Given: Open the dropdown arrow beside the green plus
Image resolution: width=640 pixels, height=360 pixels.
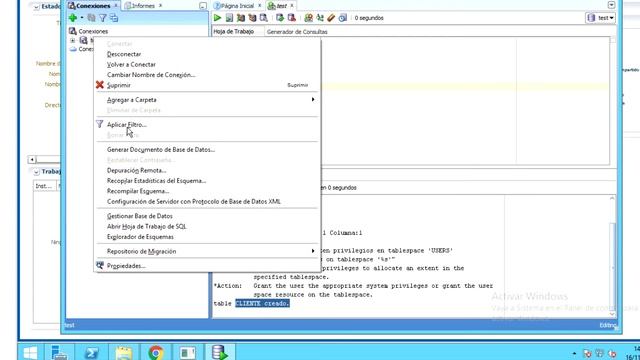Looking at the screenshot, I should coord(82,18).
